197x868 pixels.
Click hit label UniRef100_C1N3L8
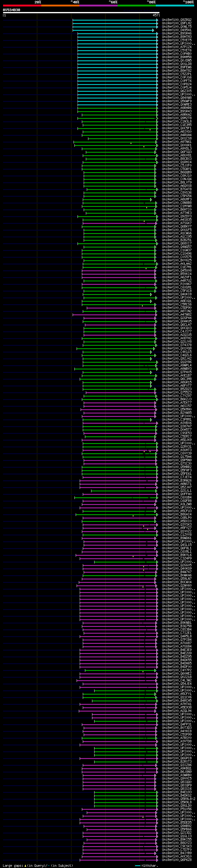coord(177,121)
